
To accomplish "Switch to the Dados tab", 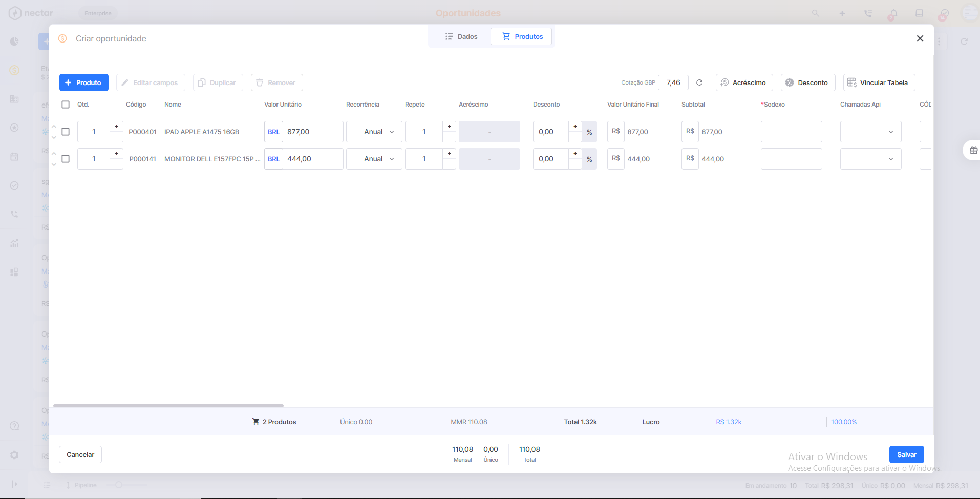I will point(461,36).
